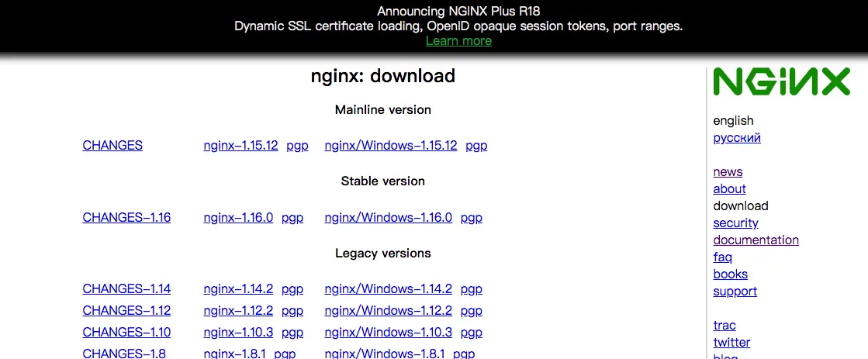Open CHANGES-1.14 link
The height and width of the screenshot is (359, 868).
(x=126, y=288)
